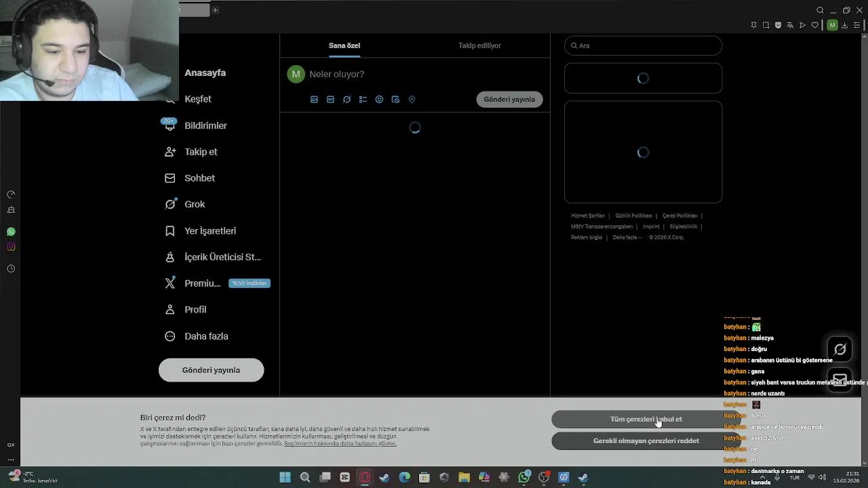Open browser profile M badge
The width and height of the screenshot is (868, 488).
(832, 25)
